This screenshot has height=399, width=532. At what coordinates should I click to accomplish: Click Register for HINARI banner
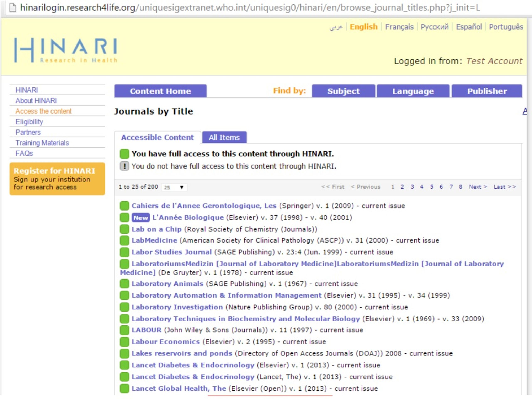[57, 179]
